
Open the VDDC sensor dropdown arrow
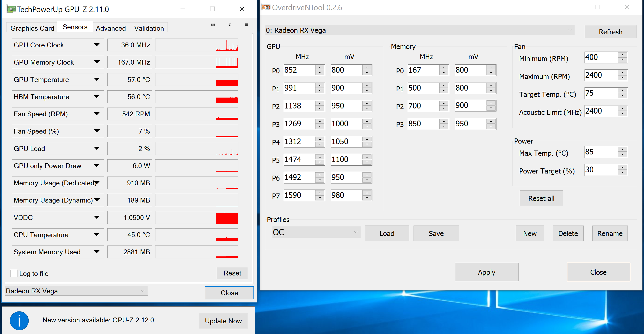(97, 217)
